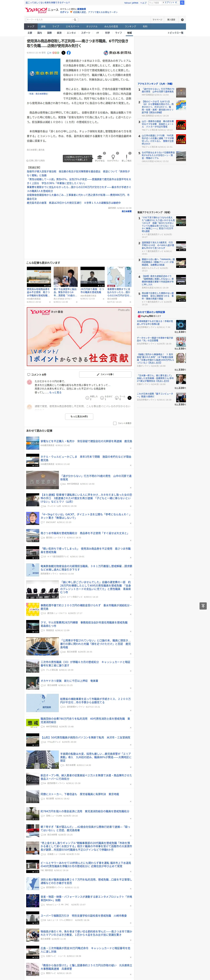Screen dimensions: 210x980
Task: Click the speech bubble icon beside コメント4件
Action: [x=29, y=374]
